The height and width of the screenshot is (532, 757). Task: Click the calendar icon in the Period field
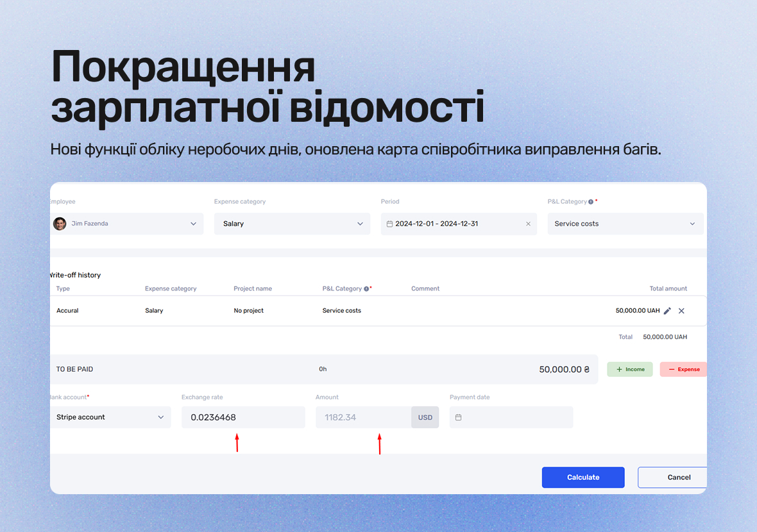(x=389, y=224)
